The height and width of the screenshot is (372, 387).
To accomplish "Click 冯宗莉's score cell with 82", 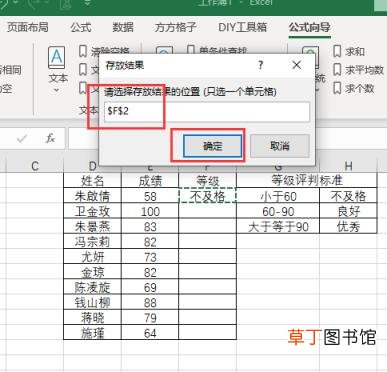I will (x=150, y=241).
